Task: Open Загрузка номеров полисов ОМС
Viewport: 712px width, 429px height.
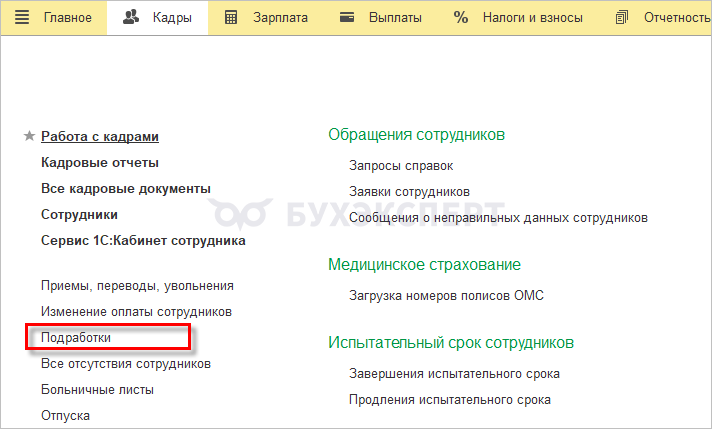Action: click(446, 296)
